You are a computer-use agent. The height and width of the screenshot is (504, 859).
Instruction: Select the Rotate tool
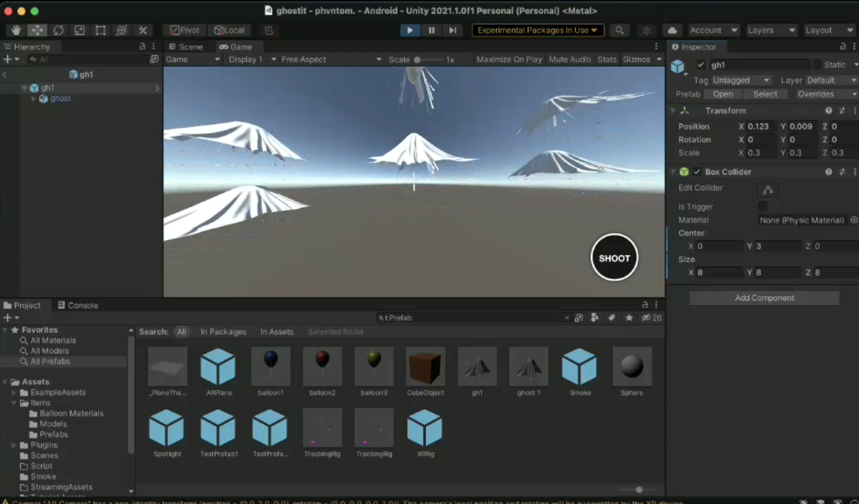[x=58, y=30]
